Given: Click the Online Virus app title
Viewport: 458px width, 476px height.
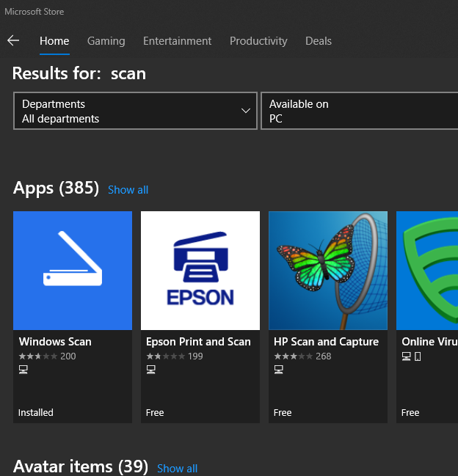Looking at the screenshot, I should 429,342.
